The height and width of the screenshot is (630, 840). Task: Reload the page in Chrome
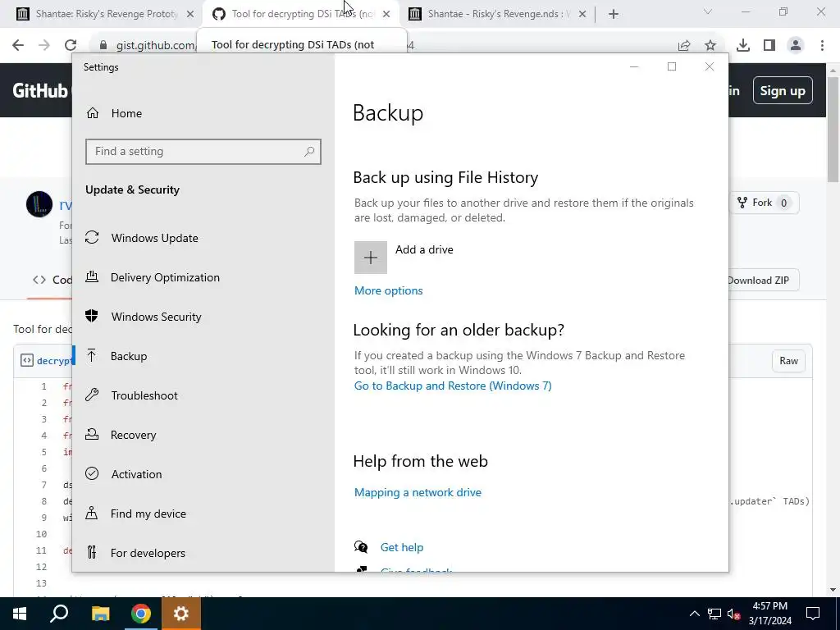(x=71, y=45)
